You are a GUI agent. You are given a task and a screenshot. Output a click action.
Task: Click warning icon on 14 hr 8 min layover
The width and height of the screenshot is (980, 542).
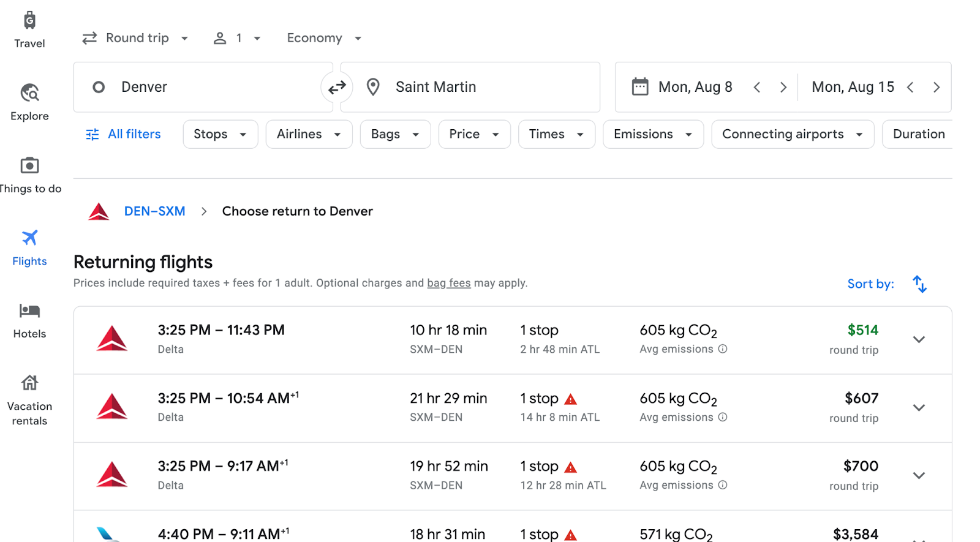(571, 399)
